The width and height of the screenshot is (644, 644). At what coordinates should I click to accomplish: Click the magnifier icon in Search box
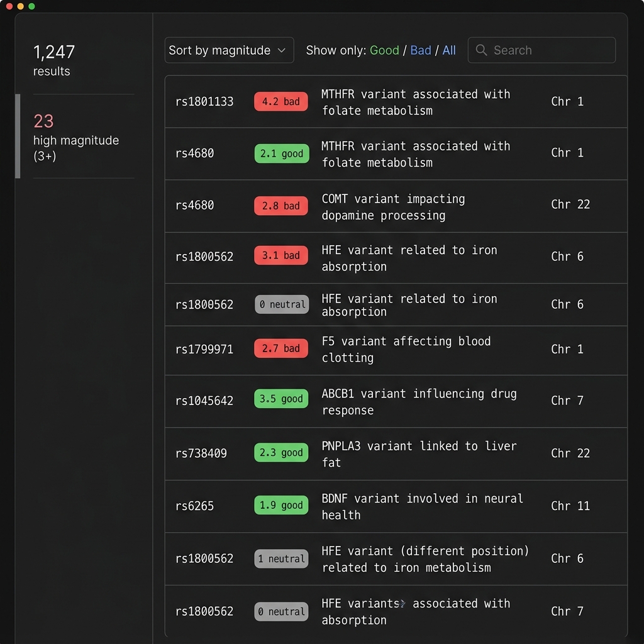pos(481,50)
